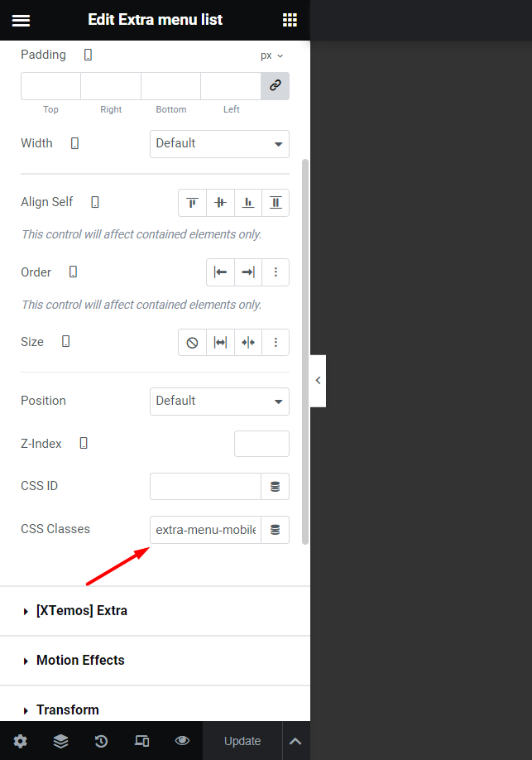Image resolution: width=532 pixels, height=760 pixels.
Task: Set Order to start icon
Action: (x=220, y=272)
